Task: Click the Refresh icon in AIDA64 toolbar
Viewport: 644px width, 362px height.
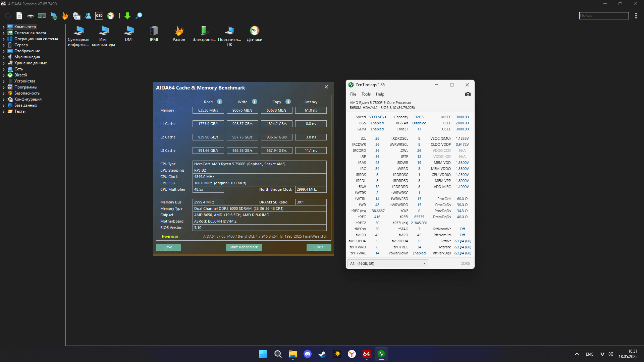Action: pos(8,16)
